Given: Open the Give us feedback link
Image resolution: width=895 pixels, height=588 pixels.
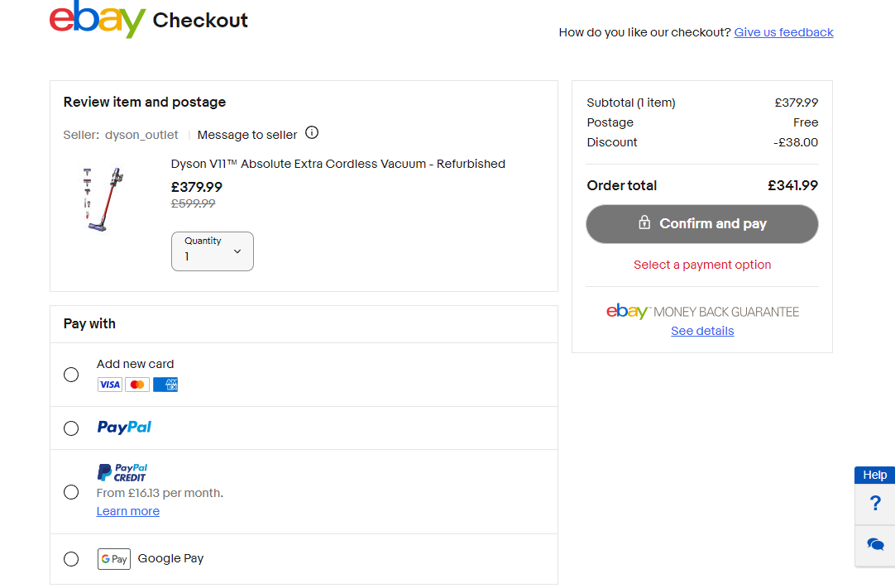Looking at the screenshot, I should pos(783,32).
